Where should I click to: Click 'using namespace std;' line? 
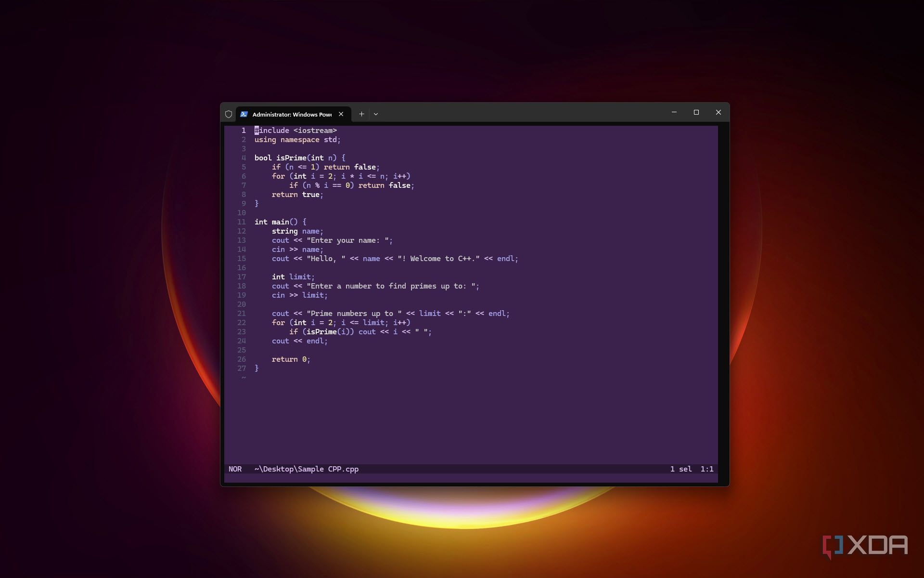click(297, 140)
